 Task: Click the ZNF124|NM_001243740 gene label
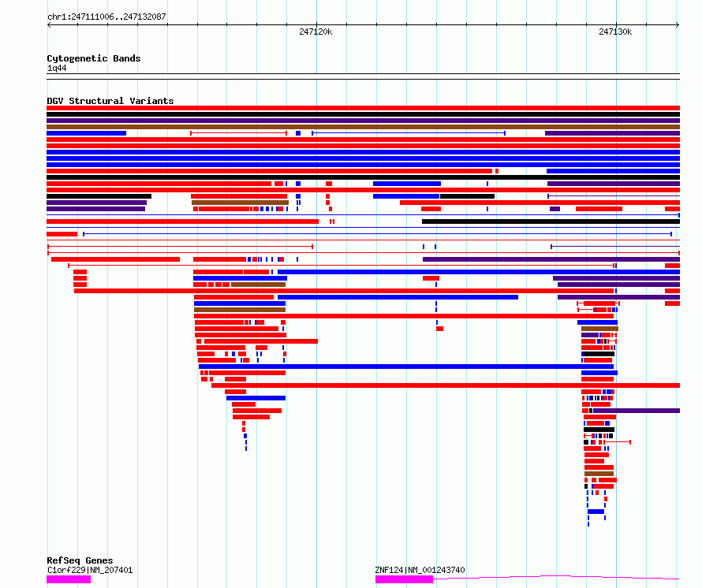(420, 570)
